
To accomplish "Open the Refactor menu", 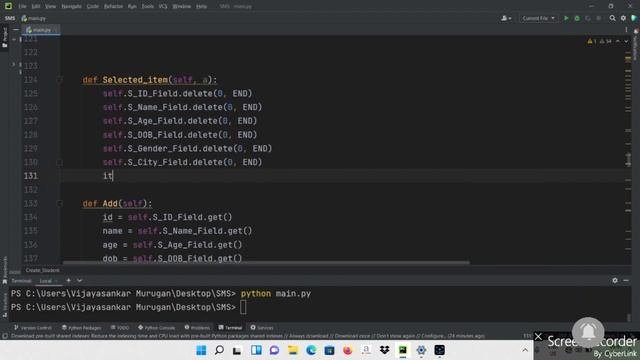I will coord(113,6).
